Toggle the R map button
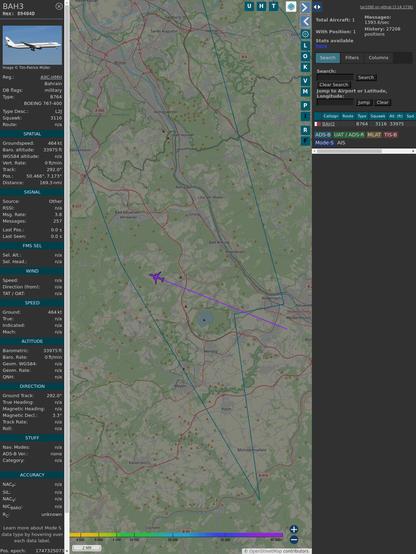Image resolution: width=416 pixels, height=554 pixels. tap(305, 130)
